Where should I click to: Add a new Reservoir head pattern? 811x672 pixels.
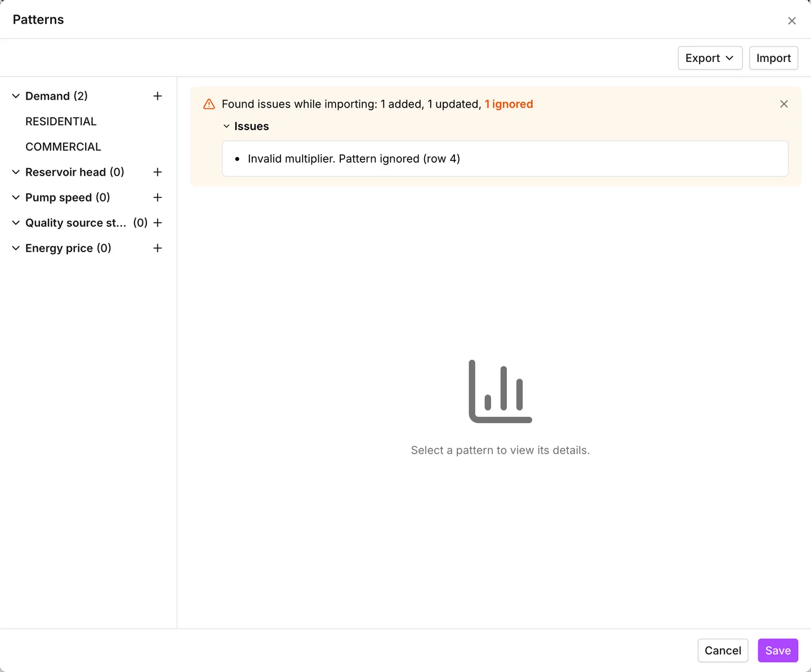[x=158, y=172]
